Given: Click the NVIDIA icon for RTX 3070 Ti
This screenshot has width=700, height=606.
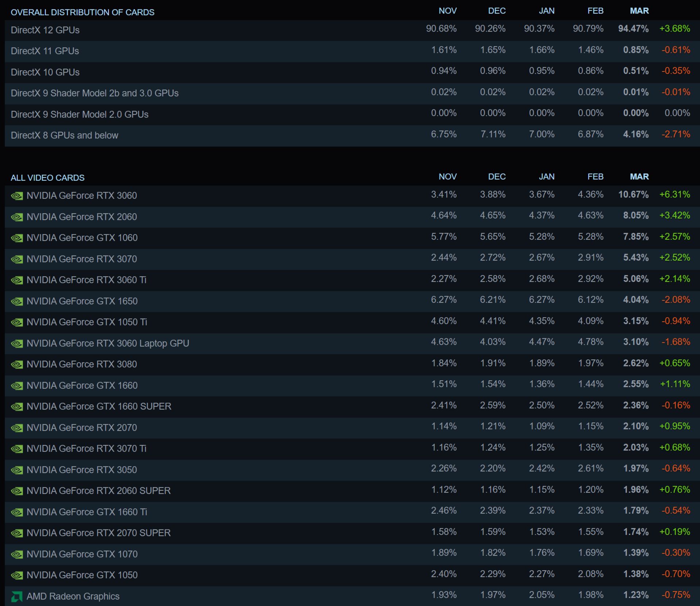Looking at the screenshot, I should [17, 449].
